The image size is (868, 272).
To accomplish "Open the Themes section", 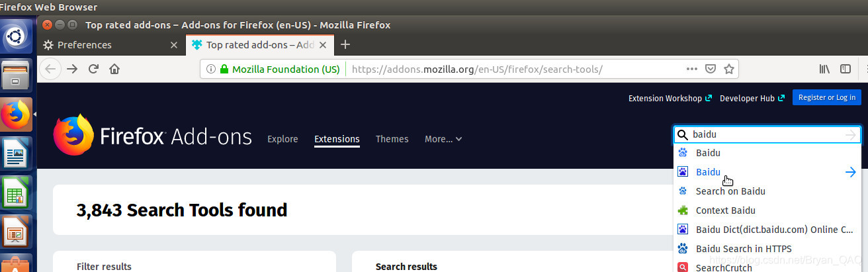I will (x=392, y=139).
